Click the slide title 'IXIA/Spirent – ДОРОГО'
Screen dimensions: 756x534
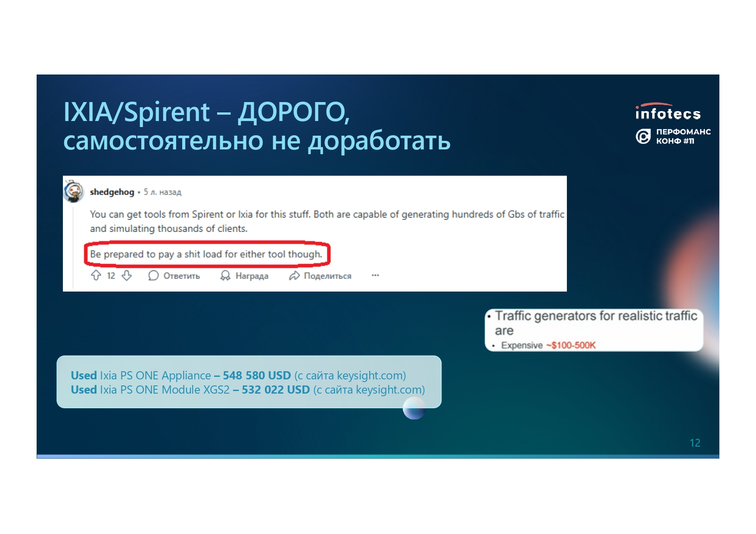(206, 112)
